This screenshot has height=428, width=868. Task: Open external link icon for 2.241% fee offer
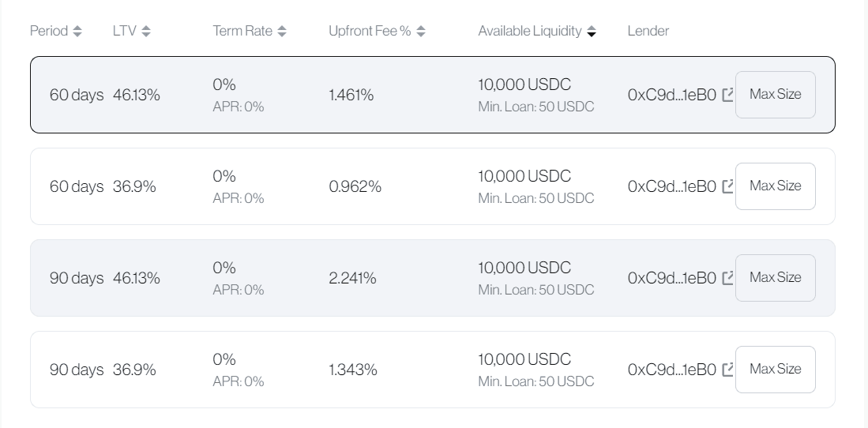[x=727, y=278]
